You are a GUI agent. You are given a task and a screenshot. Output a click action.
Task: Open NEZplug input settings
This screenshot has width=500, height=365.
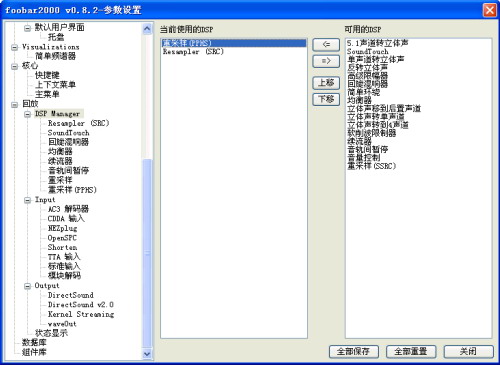tap(62, 228)
